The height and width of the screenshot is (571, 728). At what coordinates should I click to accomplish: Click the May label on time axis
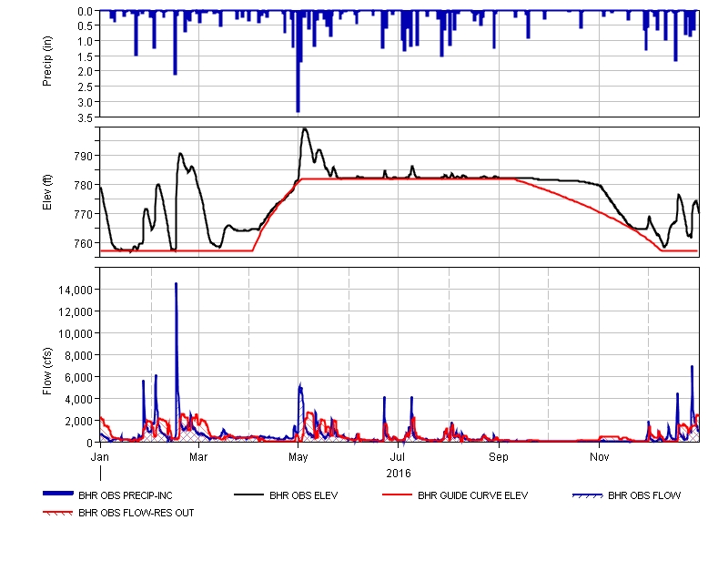click(298, 457)
